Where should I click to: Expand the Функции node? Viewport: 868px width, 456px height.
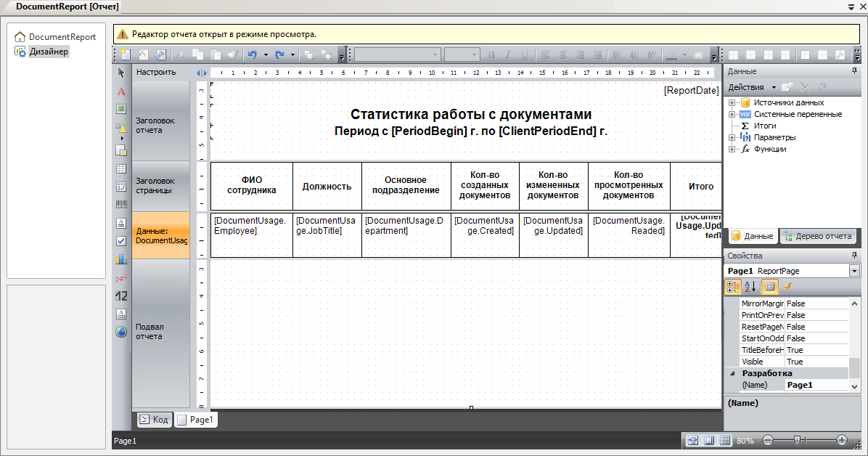coord(732,149)
